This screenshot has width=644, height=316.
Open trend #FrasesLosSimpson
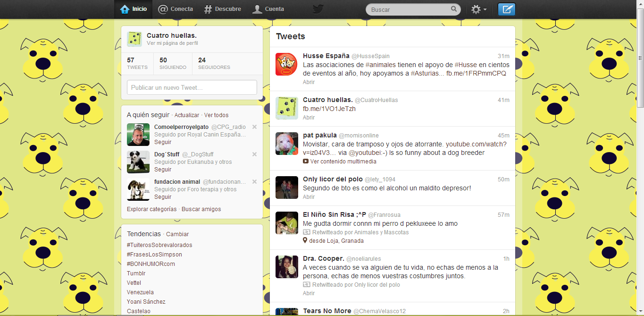coord(154,255)
